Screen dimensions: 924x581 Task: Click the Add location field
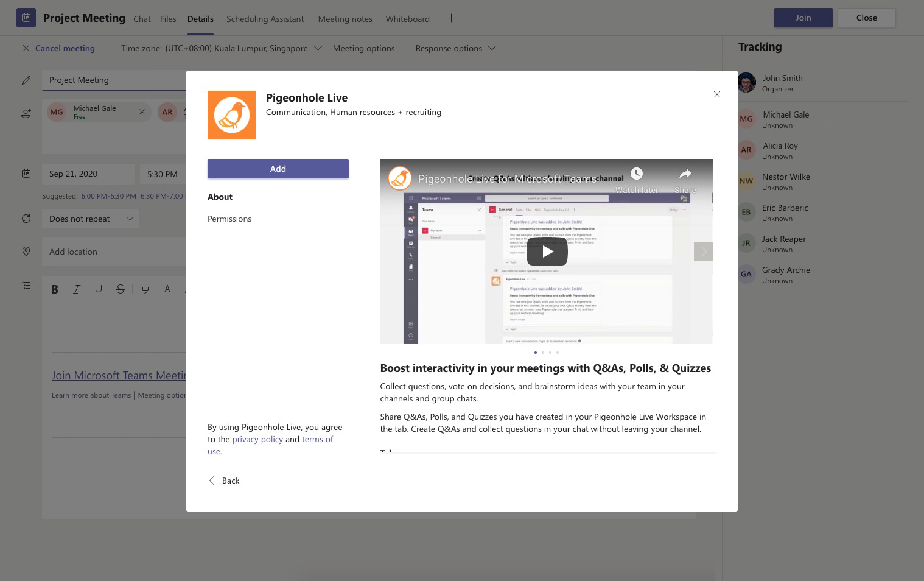point(114,252)
